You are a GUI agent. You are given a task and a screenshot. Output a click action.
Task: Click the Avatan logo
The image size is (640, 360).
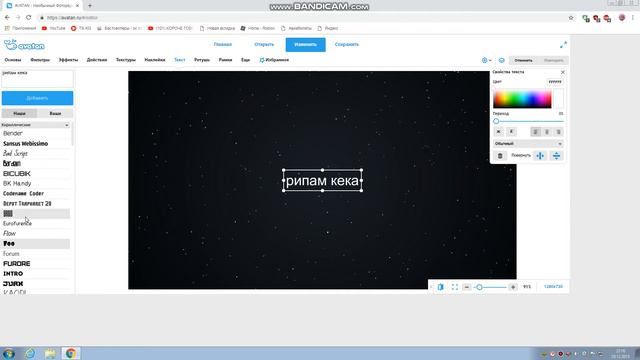[x=24, y=45]
